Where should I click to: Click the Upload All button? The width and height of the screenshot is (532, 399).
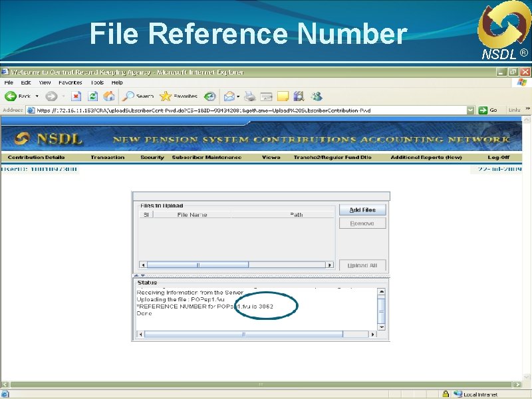(362, 265)
